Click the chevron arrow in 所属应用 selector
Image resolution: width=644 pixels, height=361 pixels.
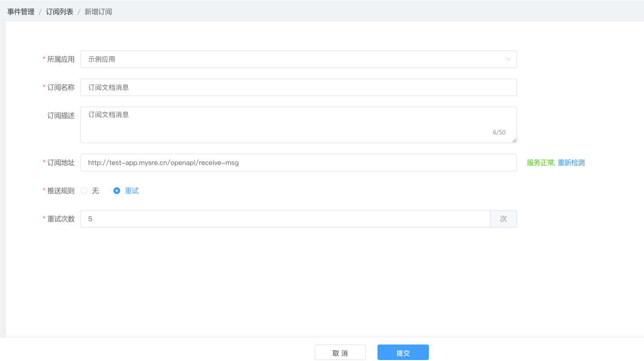pyautogui.click(x=508, y=59)
